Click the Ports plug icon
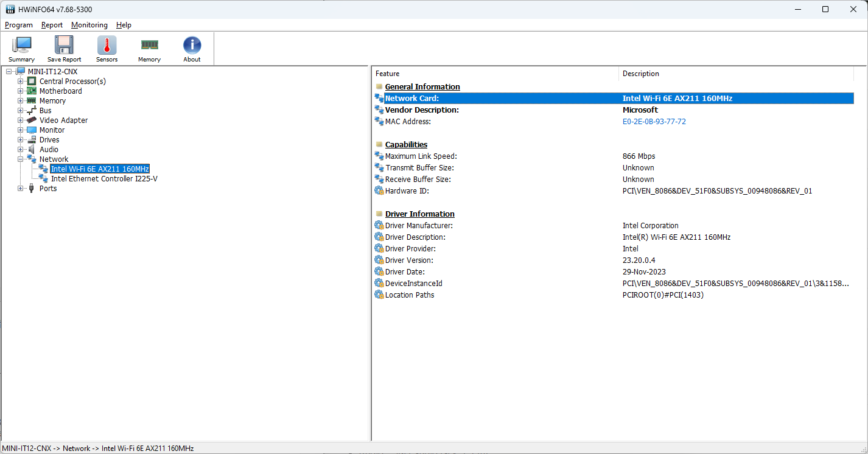Viewport: 868px width, 454px height. click(x=32, y=188)
